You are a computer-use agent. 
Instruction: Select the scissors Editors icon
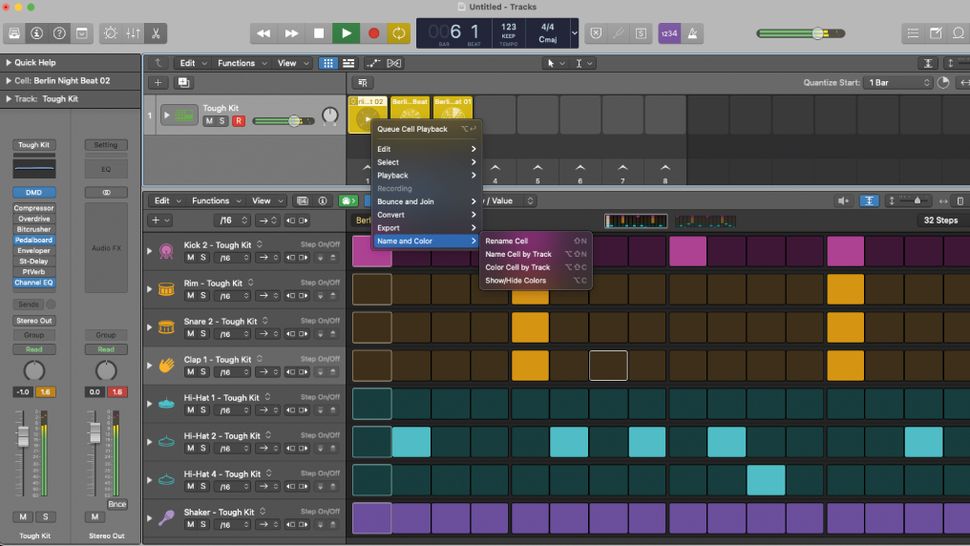pyautogui.click(x=156, y=33)
